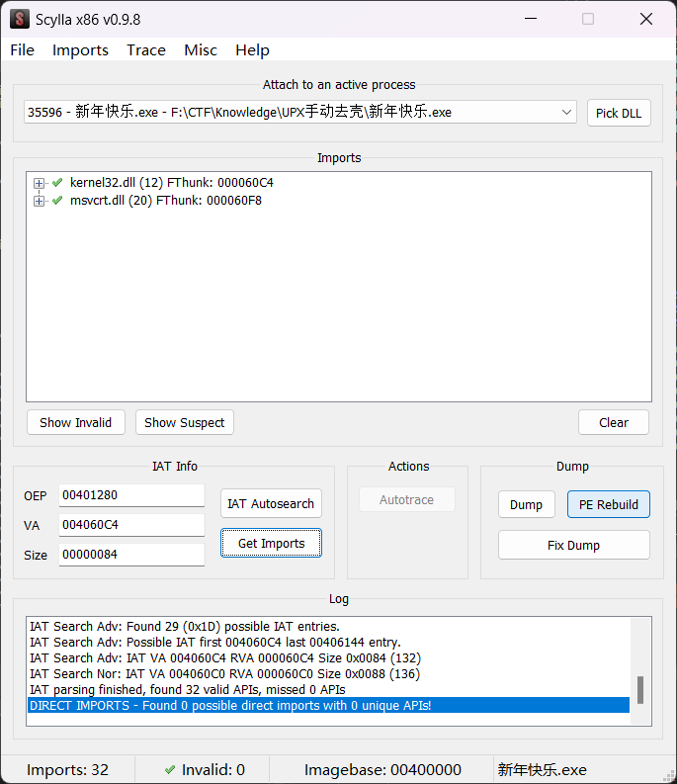The width and height of the screenshot is (677, 784).
Task: Click the Pick DLL button
Action: (619, 113)
